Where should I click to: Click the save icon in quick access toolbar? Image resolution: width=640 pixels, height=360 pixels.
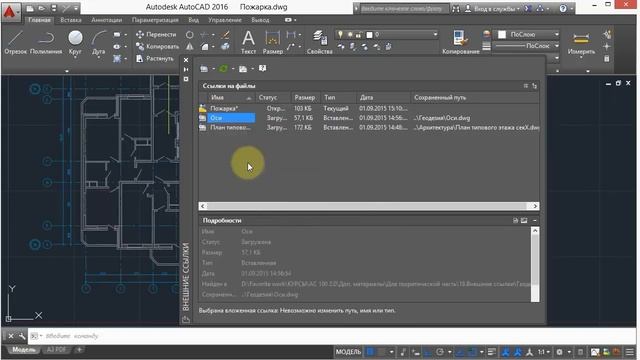coord(53,8)
